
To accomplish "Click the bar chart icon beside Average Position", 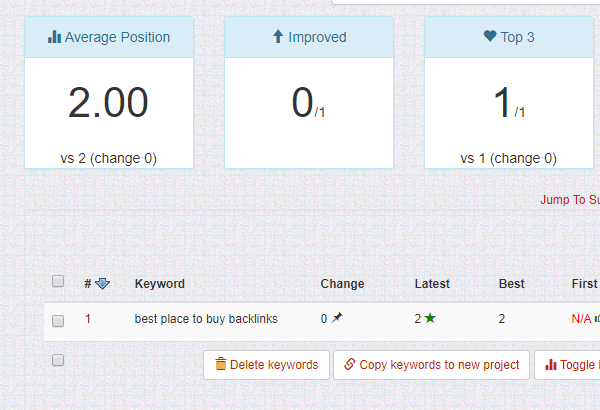I will (54, 37).
